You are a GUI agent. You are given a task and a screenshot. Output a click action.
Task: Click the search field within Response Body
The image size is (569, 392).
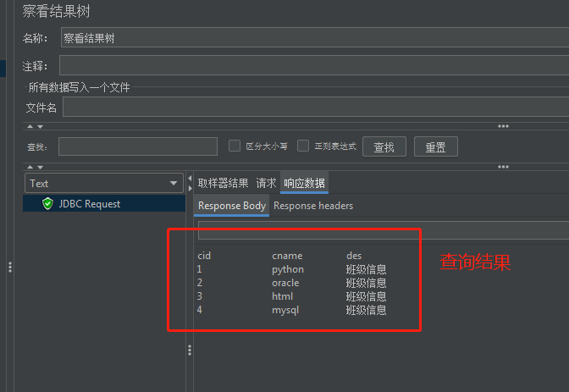pos(384,229)
